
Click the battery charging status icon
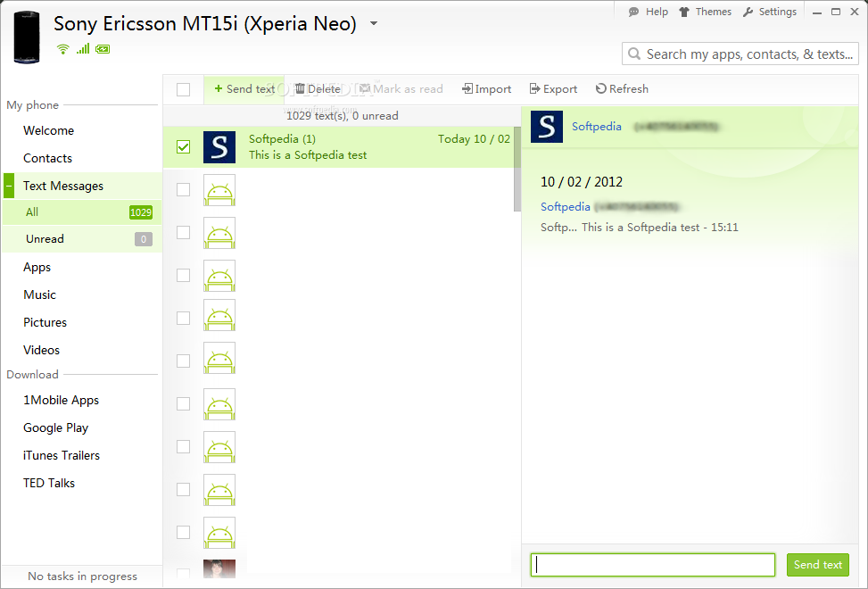tap(103, 49)
